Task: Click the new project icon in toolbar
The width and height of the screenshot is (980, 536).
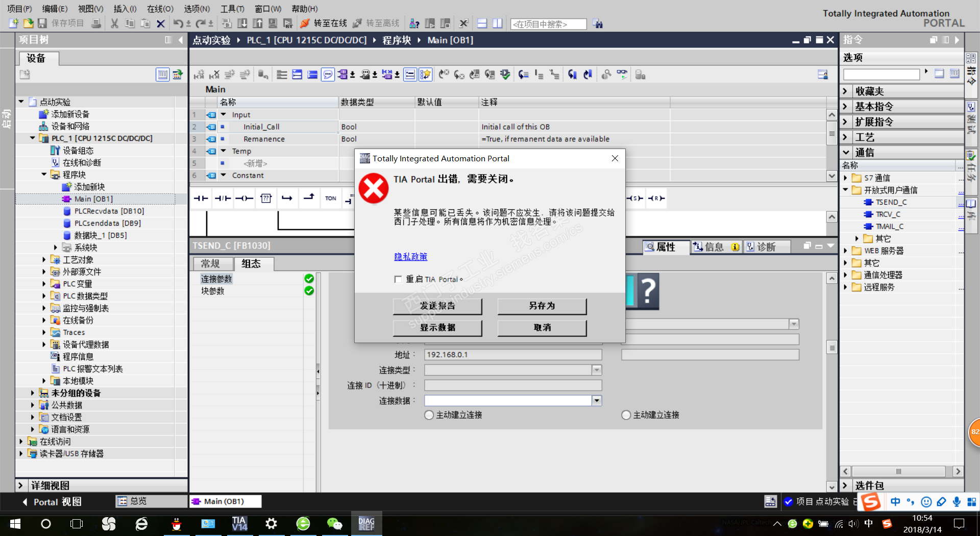Action: click(14, 23)
